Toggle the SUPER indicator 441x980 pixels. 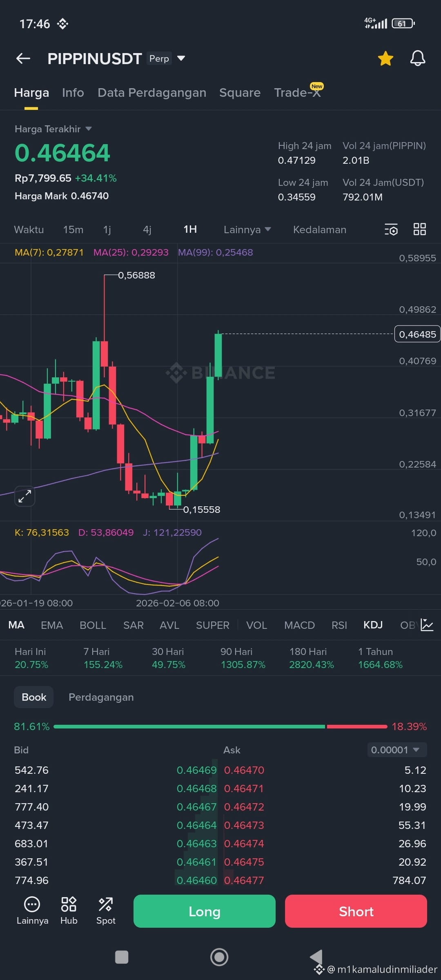pyautogui.click(x=213, y=625)
